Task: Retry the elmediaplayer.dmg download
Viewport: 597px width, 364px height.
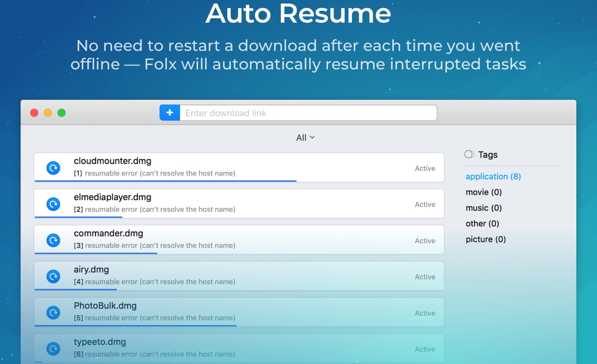Action: tap(53, 204)
